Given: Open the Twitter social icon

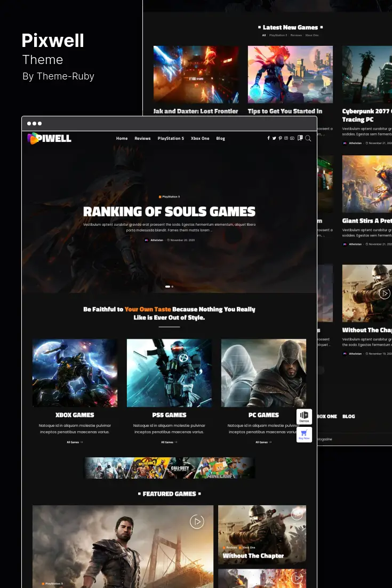Looking at the screenshot, I should point(274,138).
